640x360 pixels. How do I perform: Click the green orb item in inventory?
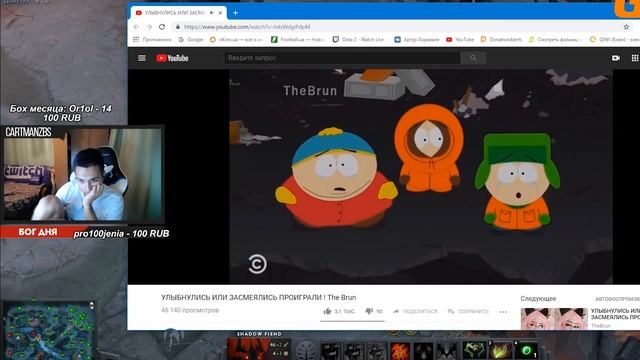pyautogui.click(x=527, y=351)
